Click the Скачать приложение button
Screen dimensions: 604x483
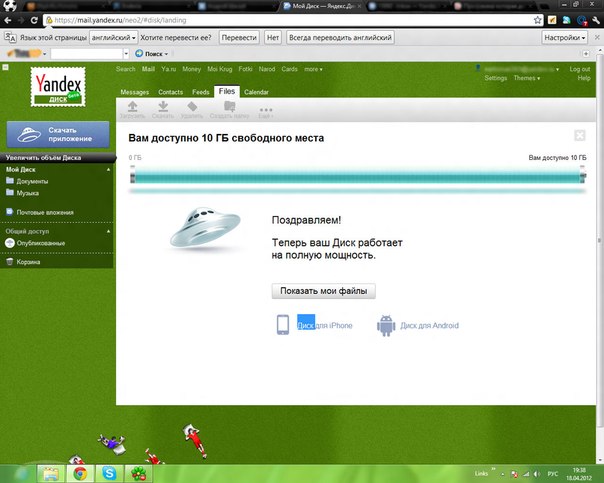(x=58, y=134)
